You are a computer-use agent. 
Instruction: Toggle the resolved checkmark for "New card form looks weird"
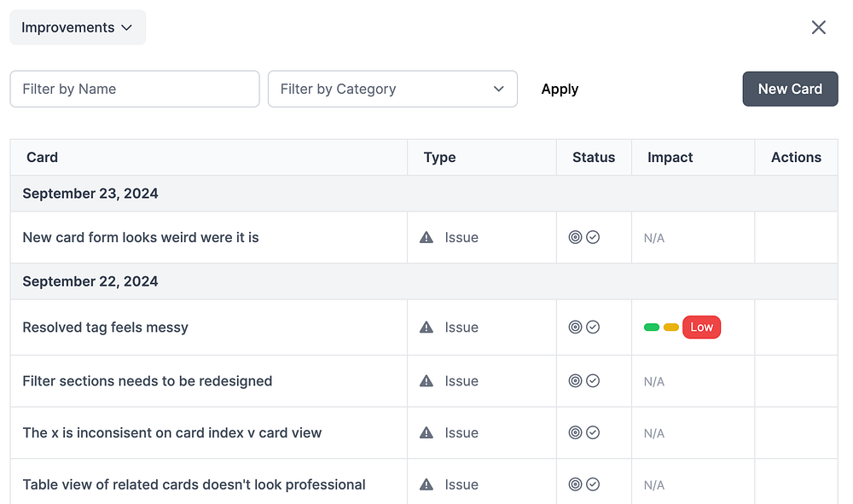[x=593, y=237]
